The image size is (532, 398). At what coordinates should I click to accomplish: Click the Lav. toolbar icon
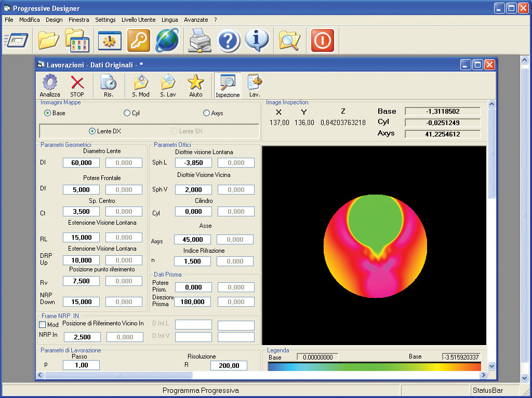pyautogui.click(x=255, y=83)
